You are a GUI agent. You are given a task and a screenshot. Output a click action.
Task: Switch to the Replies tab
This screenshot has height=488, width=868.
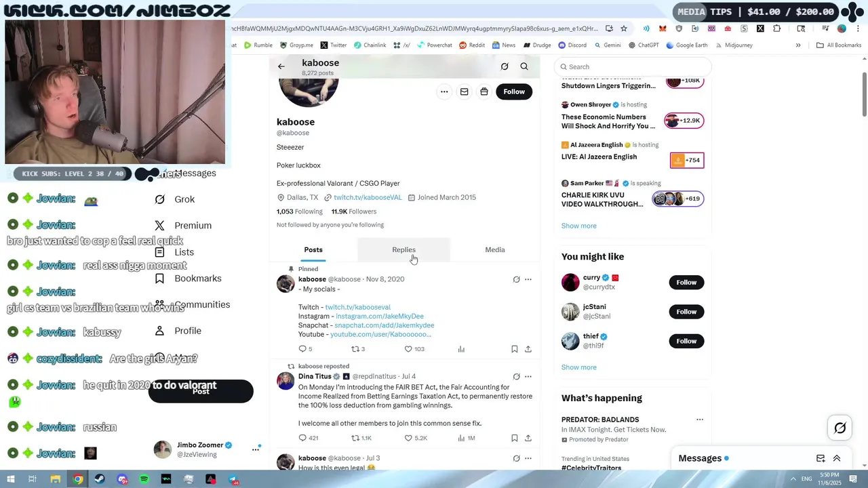pyautogui.click(x=403, y=249)
